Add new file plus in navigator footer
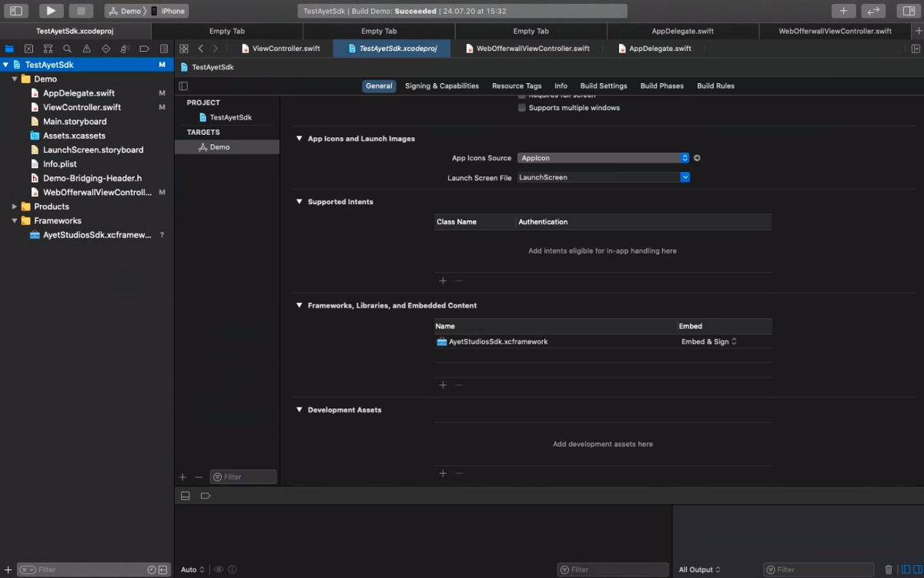Viewport: 924px width, 578px height. (x=8, y=570)
